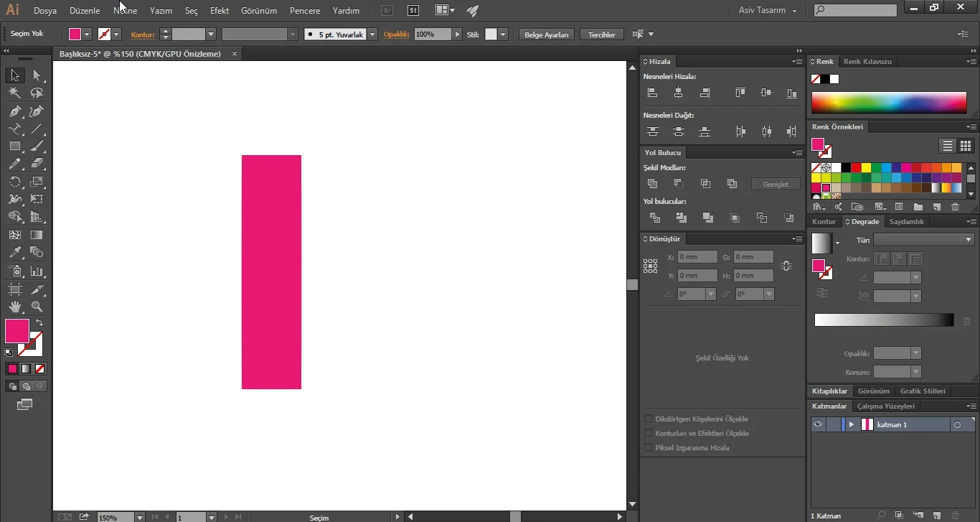This screenshot has height=522, width=980.
Task: Open Asiv Tasarım workspace dropdown
Action: (768, 11)
